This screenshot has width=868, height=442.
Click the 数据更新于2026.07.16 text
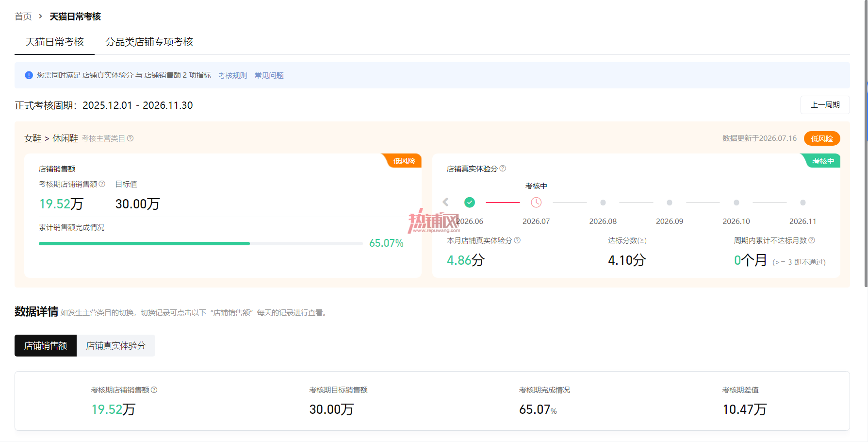click(759, 138)
